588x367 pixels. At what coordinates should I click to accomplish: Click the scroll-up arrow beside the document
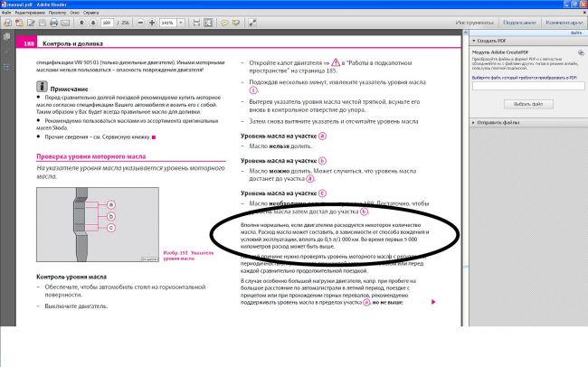[x=465, y=33]
